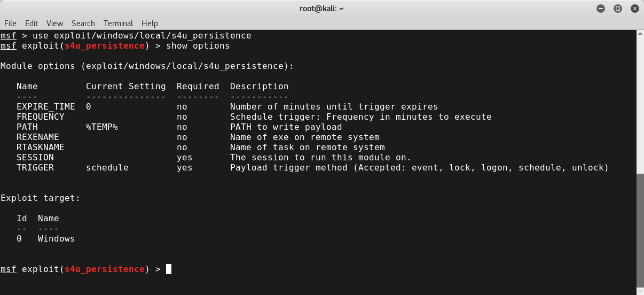
Task: Open the Search menu
Action: click(83, 24)
